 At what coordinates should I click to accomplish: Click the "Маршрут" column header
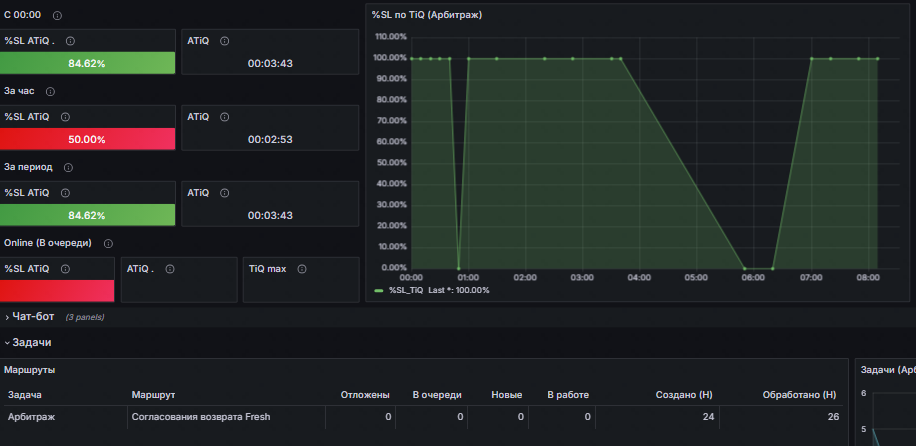tap(153, 395)
